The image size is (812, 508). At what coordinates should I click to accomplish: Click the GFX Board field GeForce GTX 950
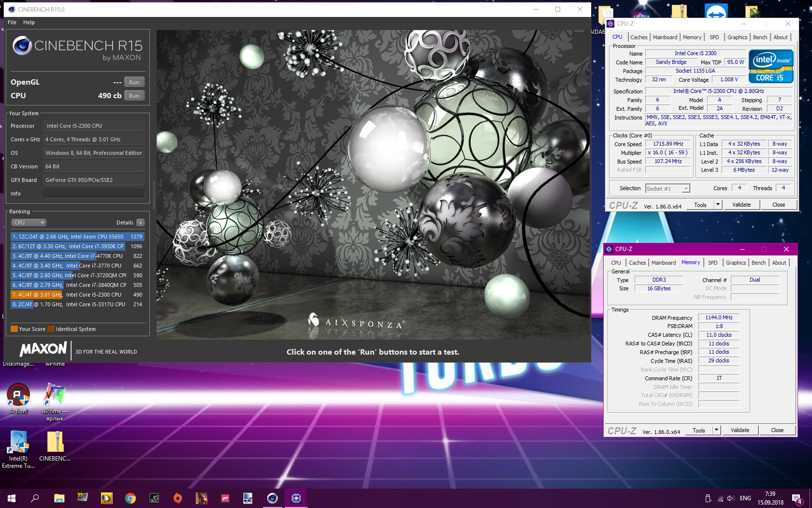click(94, 180)
